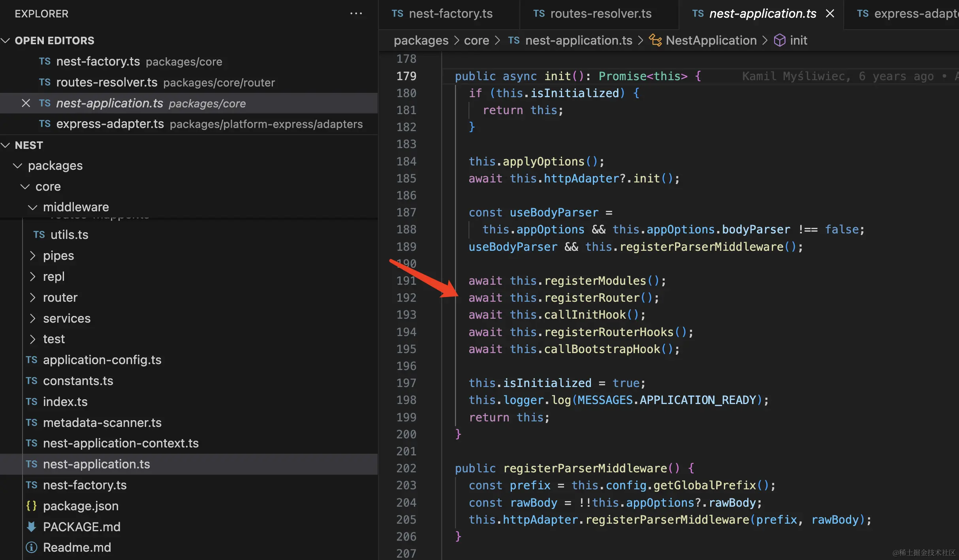Switch to the nest-factory.ts tab
This screenshot has height=560, width=959.
[450, 14]
